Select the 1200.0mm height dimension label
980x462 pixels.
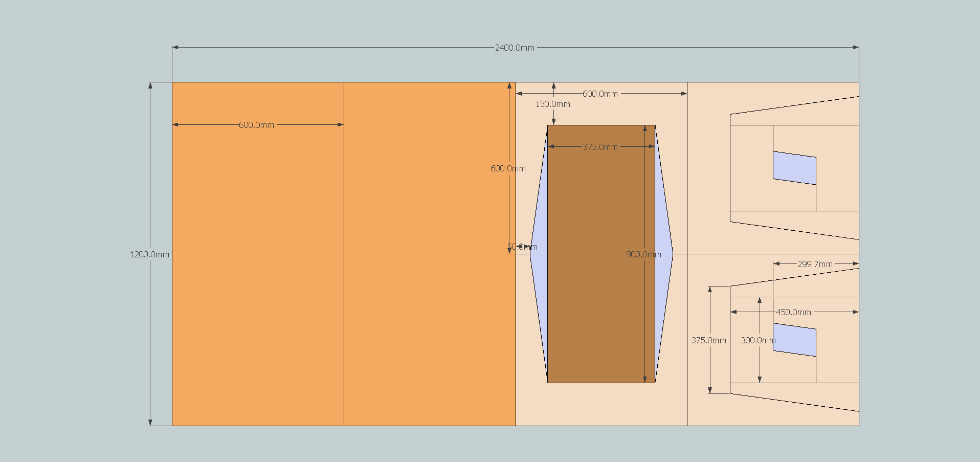(x=150, y=253)
